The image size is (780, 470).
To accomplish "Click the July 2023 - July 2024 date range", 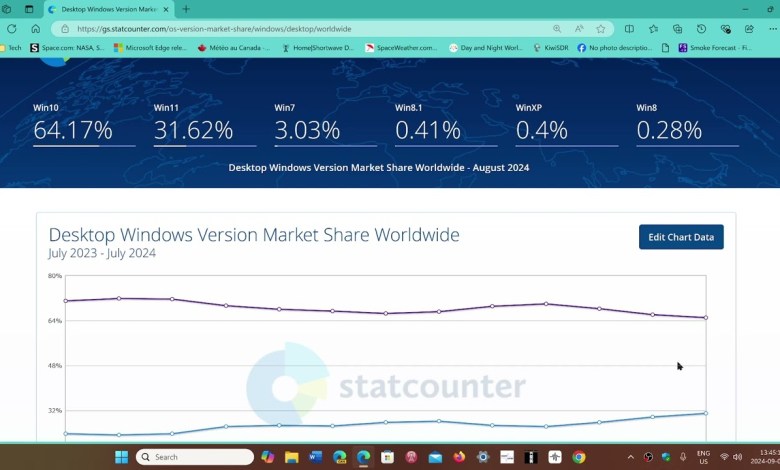I will pos(102,253).
